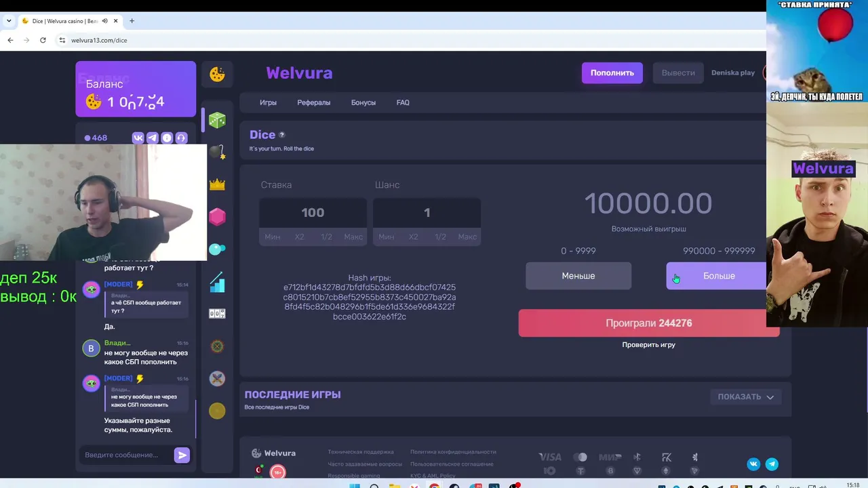This screenshot has height=488, width=868.
Task: Open the support headset icon in chat header
Action: point(181,138)
